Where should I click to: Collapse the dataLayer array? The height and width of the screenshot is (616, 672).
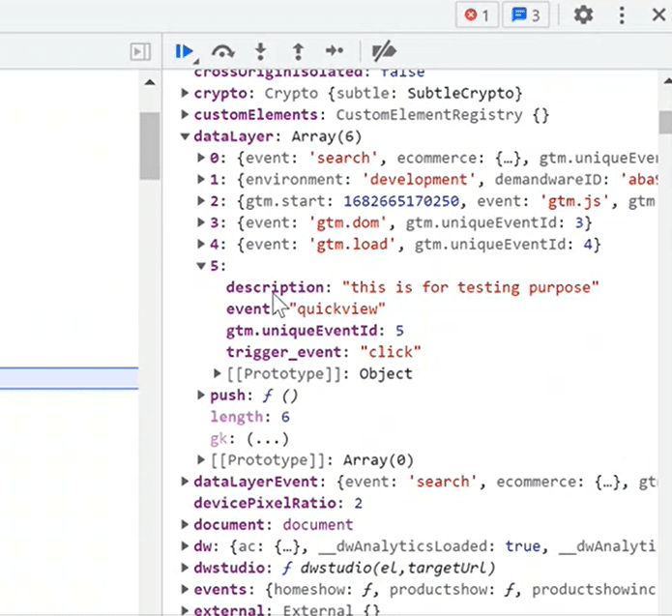click(186, 136)
